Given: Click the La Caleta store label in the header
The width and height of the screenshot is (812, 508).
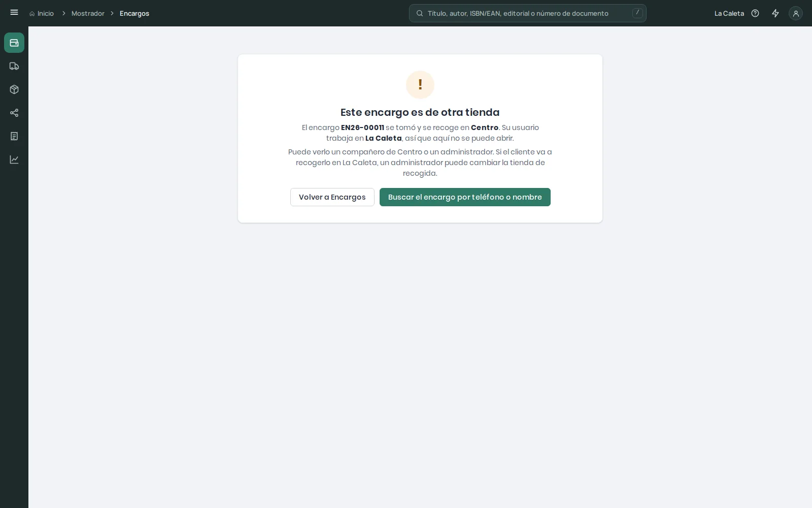Looking at the screenshot, I should (x=729, y=13).
